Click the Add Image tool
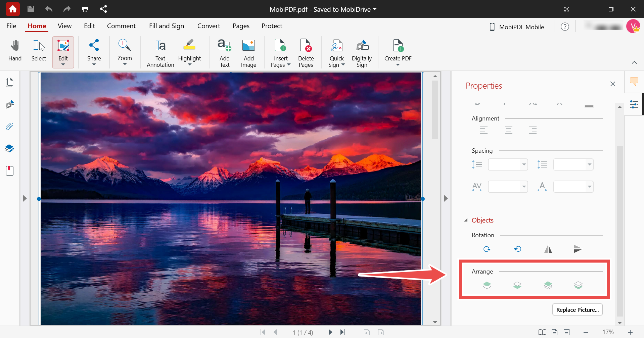Screen dimensions: 644x338 pyautogui.click(x=248, y=53)
